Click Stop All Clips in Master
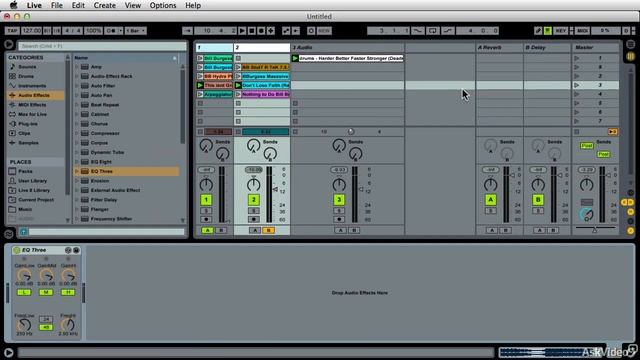This screenshot has width=640, height=360. [x=577, y=132]
